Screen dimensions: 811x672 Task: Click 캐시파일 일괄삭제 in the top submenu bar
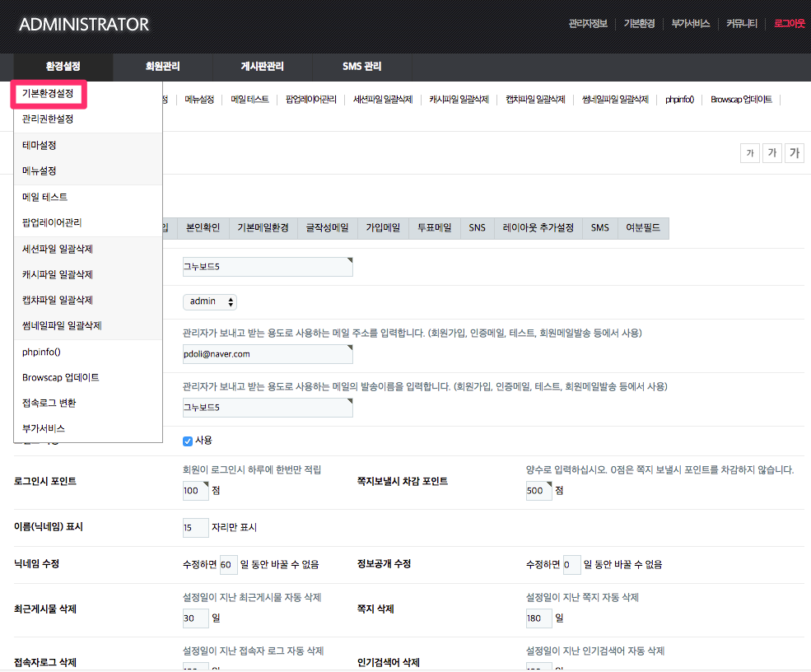tap(459, 100)
